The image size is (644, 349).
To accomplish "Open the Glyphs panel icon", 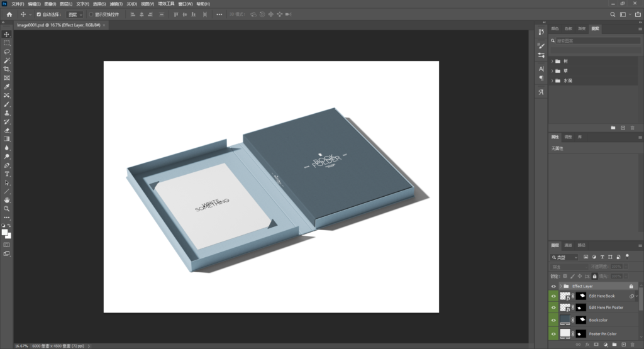I will pos(541,92).
